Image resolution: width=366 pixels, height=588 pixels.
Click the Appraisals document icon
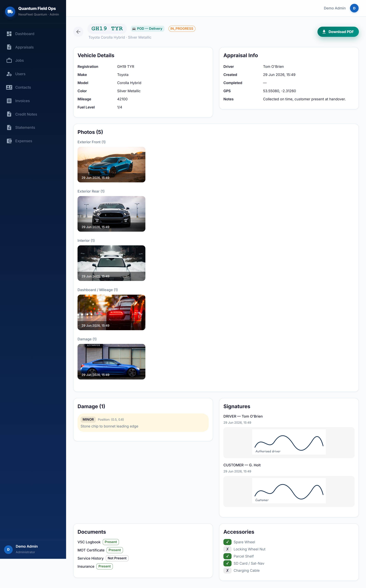[x=9, y=47]
